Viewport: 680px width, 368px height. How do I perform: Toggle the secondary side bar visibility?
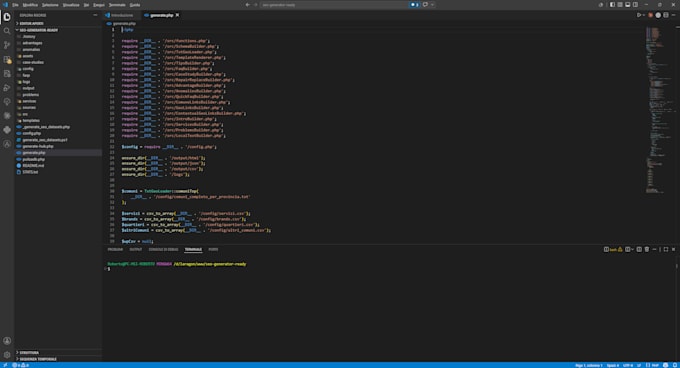(x=635, y=5)
